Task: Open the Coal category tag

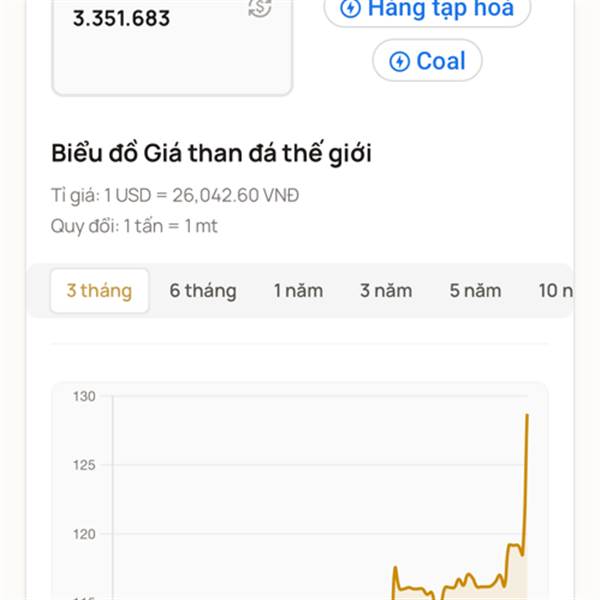Action: [427, 60]
